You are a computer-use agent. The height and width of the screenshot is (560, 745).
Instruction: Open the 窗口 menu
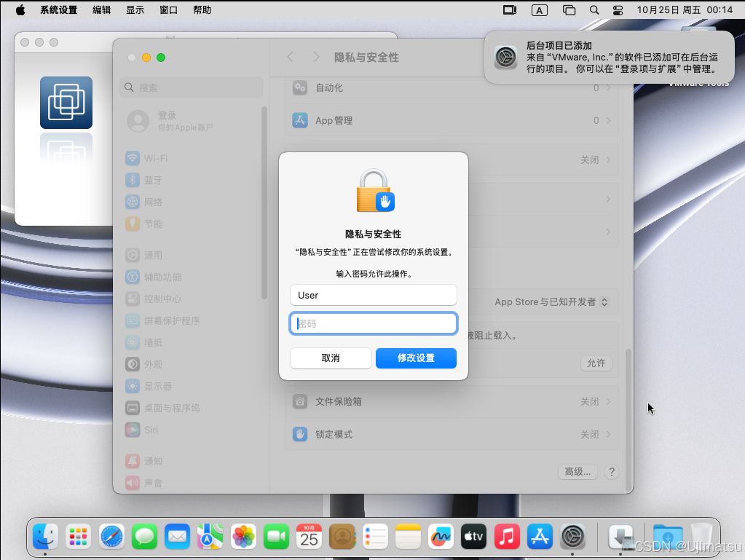pos(169,10)
